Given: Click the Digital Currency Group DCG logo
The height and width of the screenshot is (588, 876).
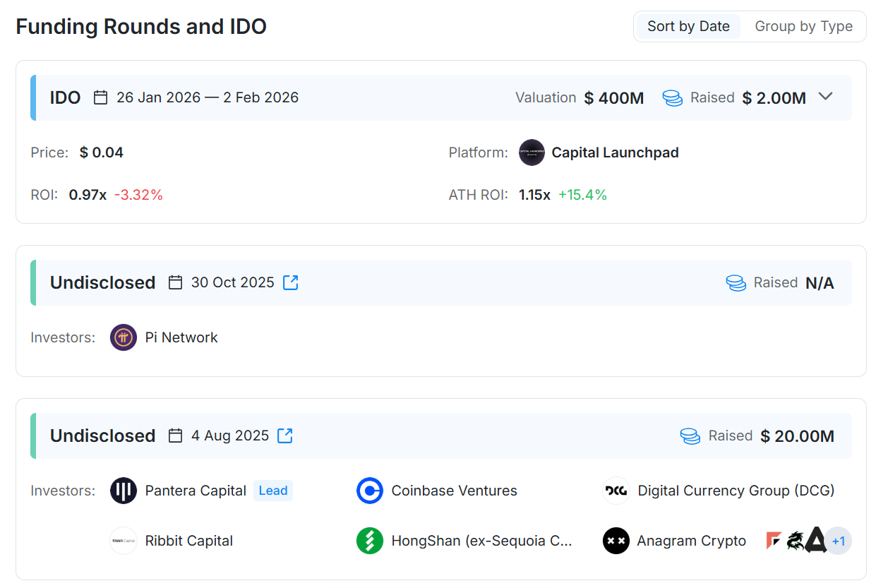Looking at the screenshot, I should click(x=616, y=491).
